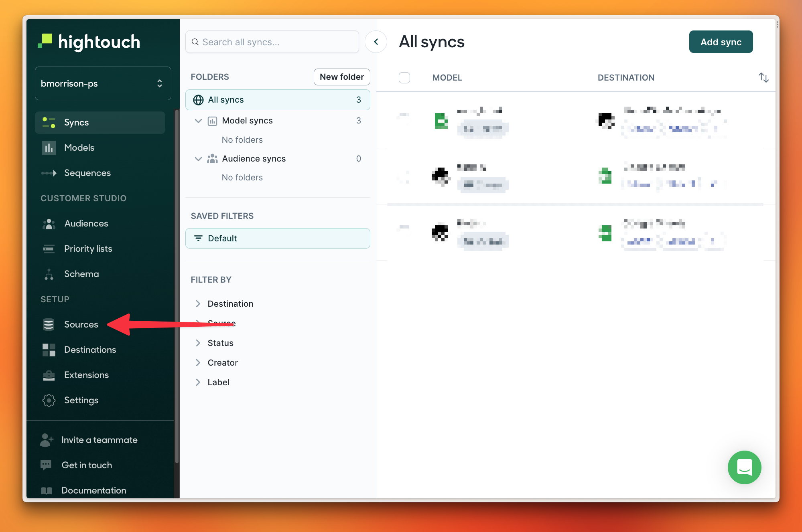This screenshot has height=532, width=802.
Task: Go to Models in the sidebar
Action: 79,148
